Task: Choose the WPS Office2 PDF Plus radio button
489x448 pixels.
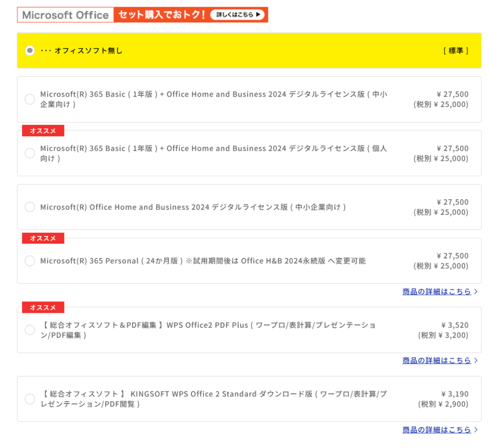Action: [30, 330]
